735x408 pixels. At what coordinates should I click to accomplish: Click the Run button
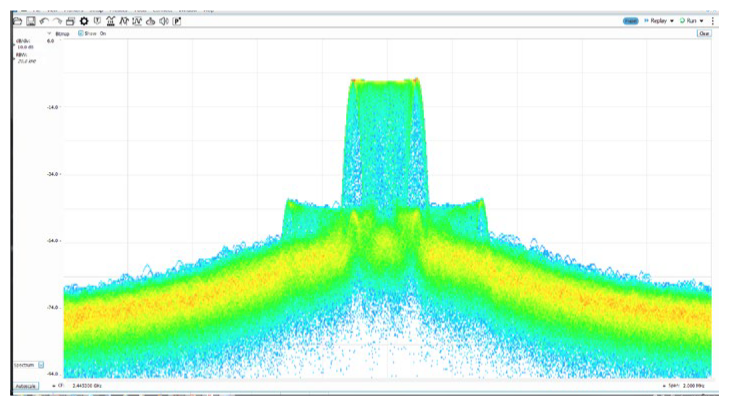click(x=688, y=20)
